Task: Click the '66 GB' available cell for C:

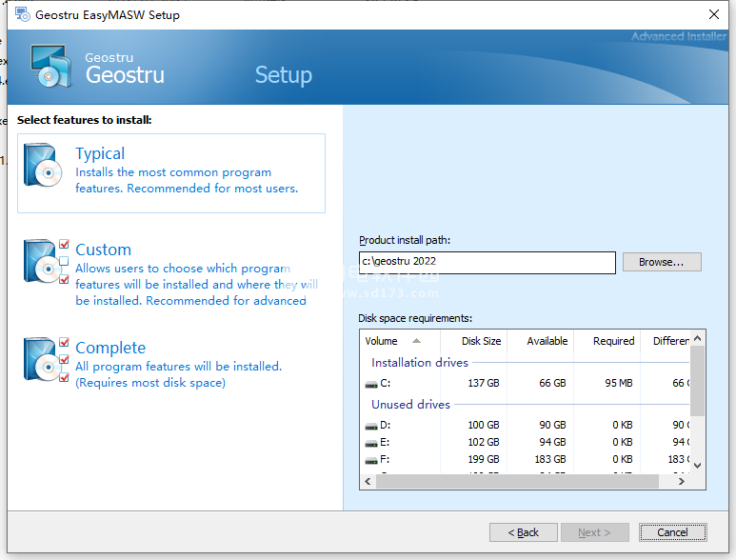Action: (x=552, y=383)
